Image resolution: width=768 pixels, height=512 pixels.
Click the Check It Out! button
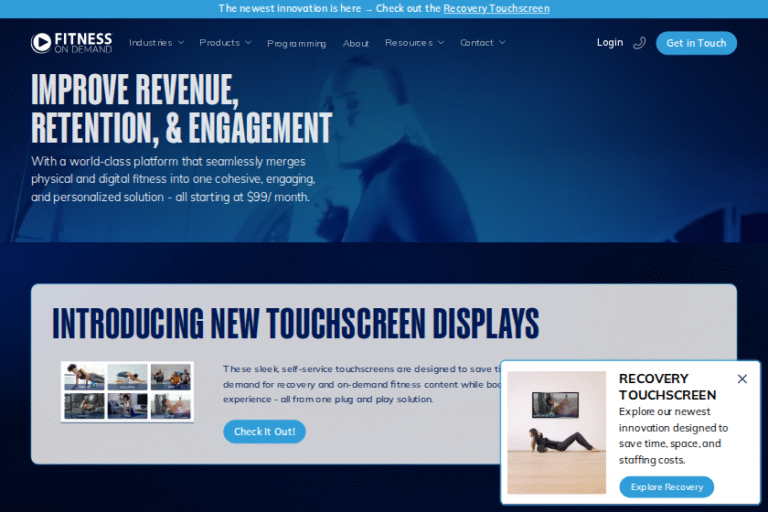(x=264, y=432)
